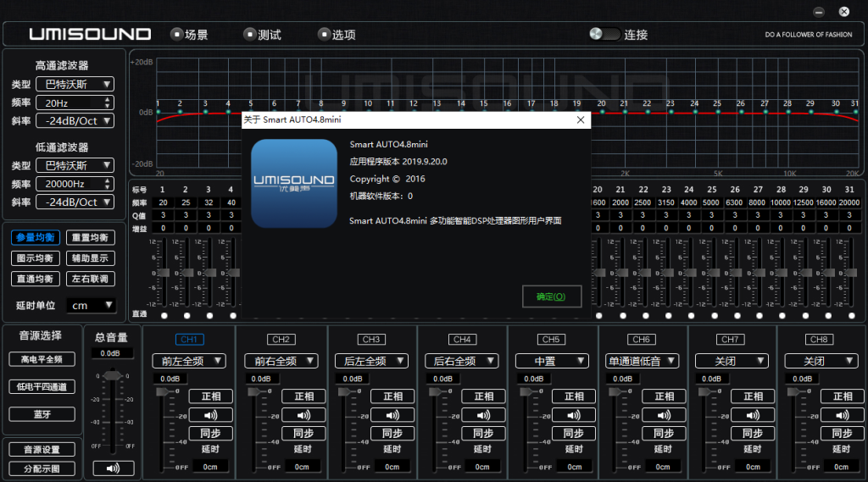This screenshot has height=482, width=868.
Task: Click the 参量均衡 button
Action: pyautogui.click(x=36, y=237)
